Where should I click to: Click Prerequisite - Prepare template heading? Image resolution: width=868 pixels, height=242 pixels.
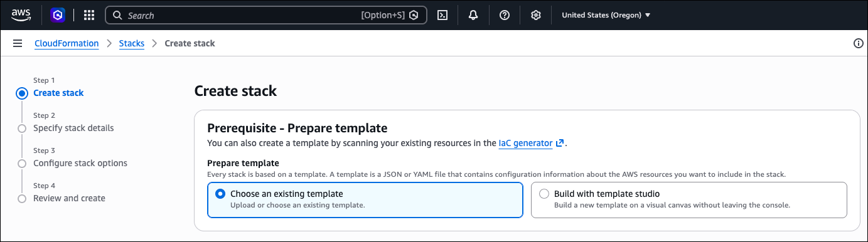[x=297, y=129]
